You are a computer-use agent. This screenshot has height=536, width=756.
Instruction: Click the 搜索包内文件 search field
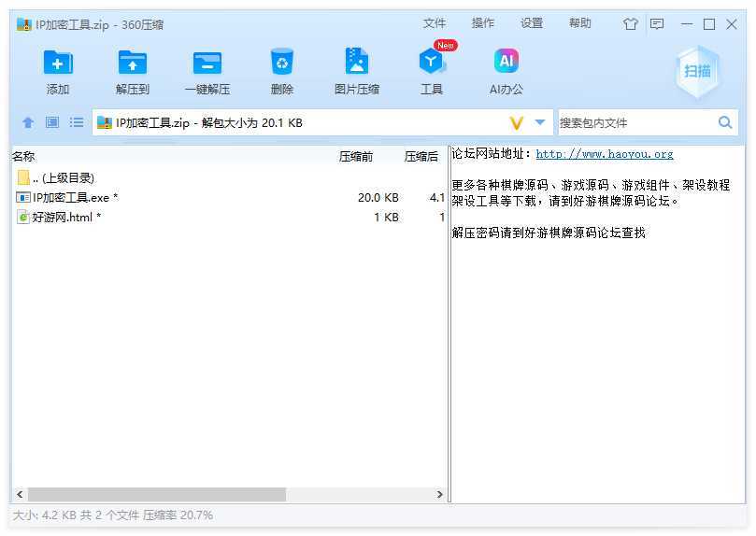[635, 122]
